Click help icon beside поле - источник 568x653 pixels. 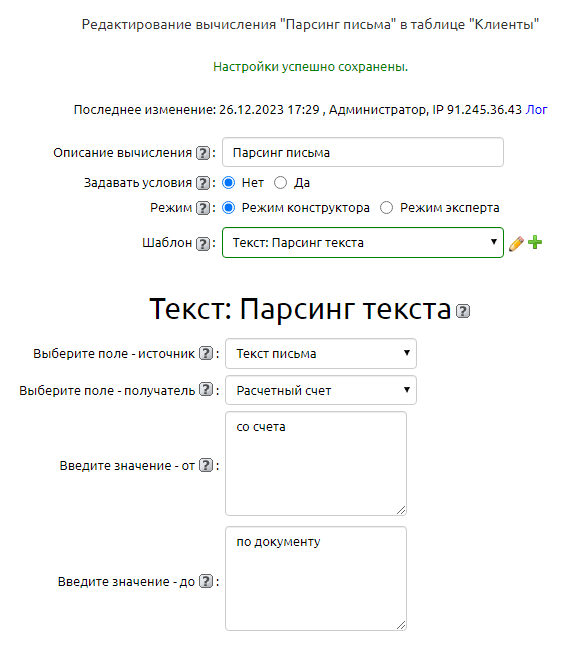(206, 353)
